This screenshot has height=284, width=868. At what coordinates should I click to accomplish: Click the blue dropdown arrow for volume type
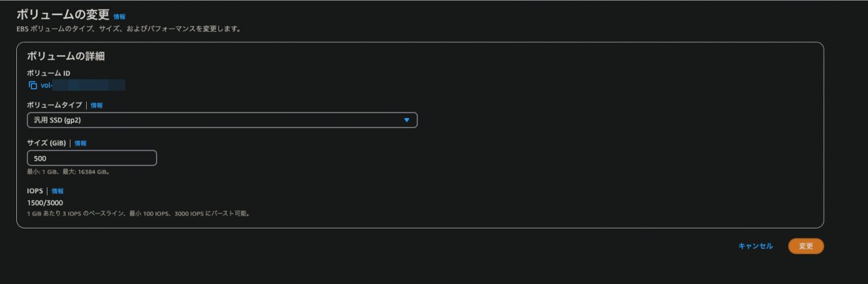(407, 120)
